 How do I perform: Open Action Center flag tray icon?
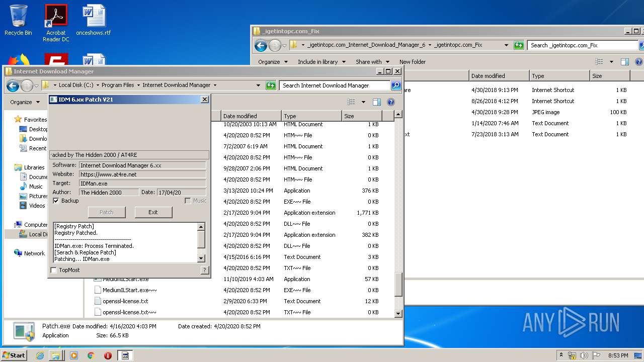click(596, 355)
